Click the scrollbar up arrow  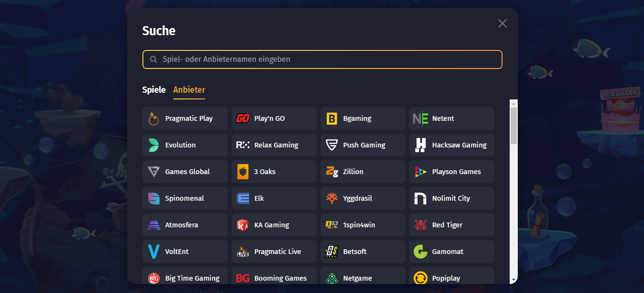pyautogui.click(x=513, y=103)
